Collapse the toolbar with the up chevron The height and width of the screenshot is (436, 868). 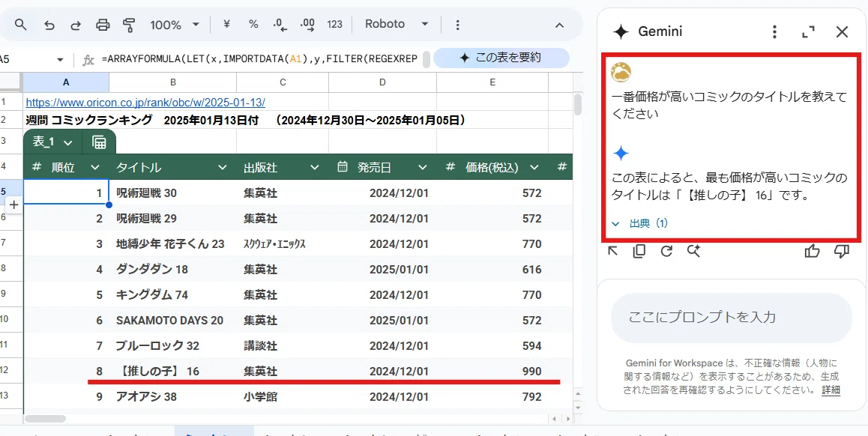pyautogui.click(x=560, y=25)
